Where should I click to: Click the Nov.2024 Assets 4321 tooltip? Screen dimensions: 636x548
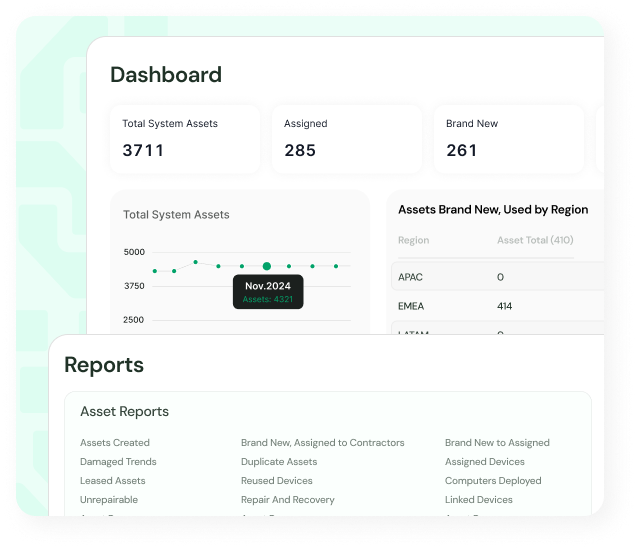pos(267,292)
